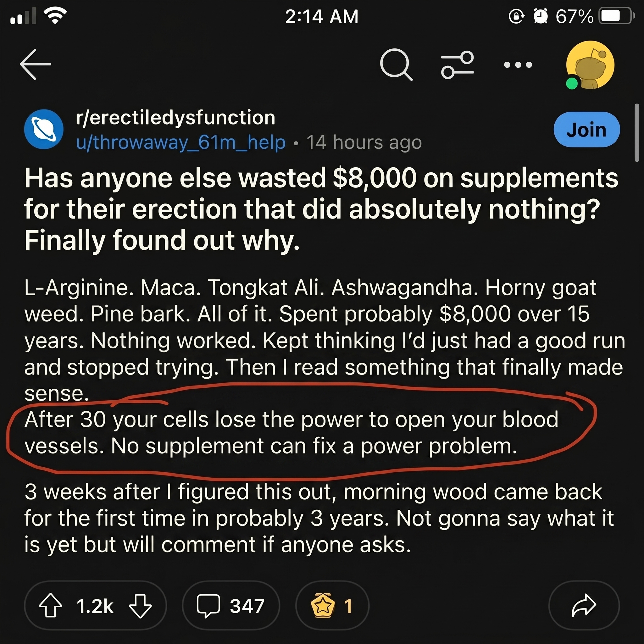Open the Snoo profile avatar

tap(590, 65)
